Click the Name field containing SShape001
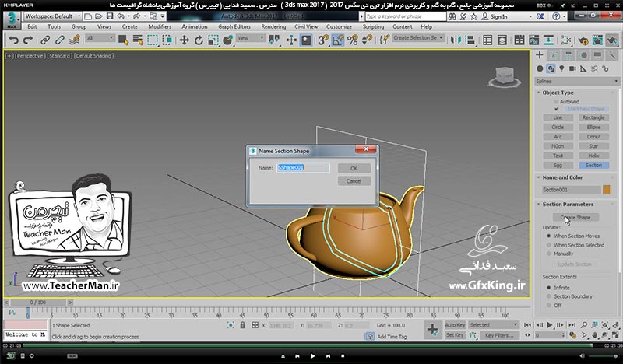 (303, 168)
